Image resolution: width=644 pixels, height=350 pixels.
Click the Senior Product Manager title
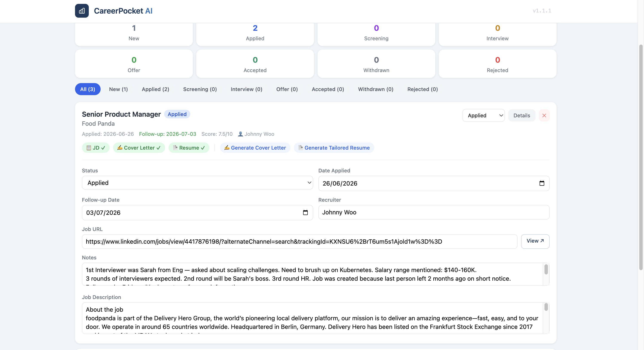121,114
